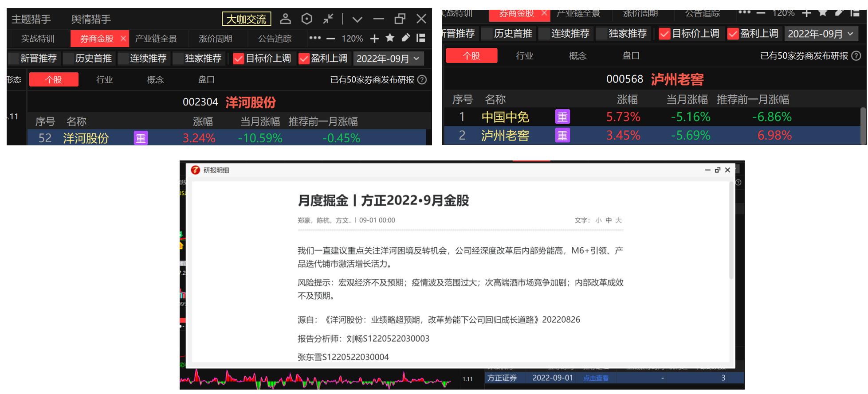Select the 概念 tab in the 泸州老窖 panel
868x394 pixels.
pos(578,56)
